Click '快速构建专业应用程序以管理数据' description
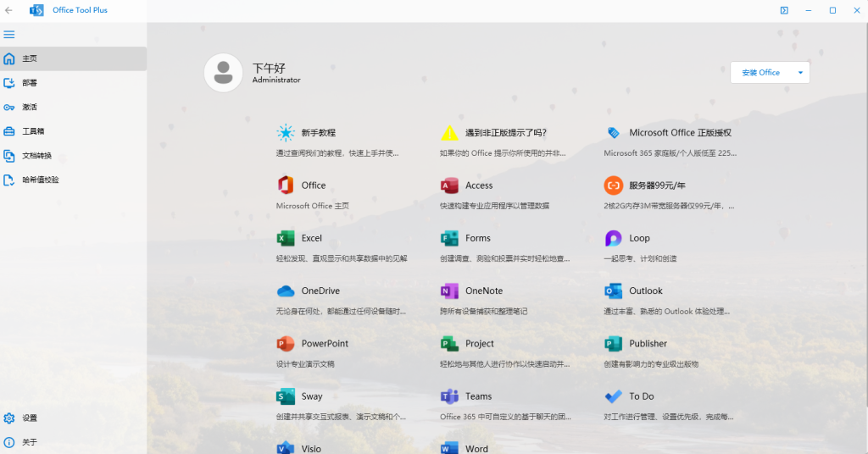This screenshot has width=868, height=454. coord(495,206)
